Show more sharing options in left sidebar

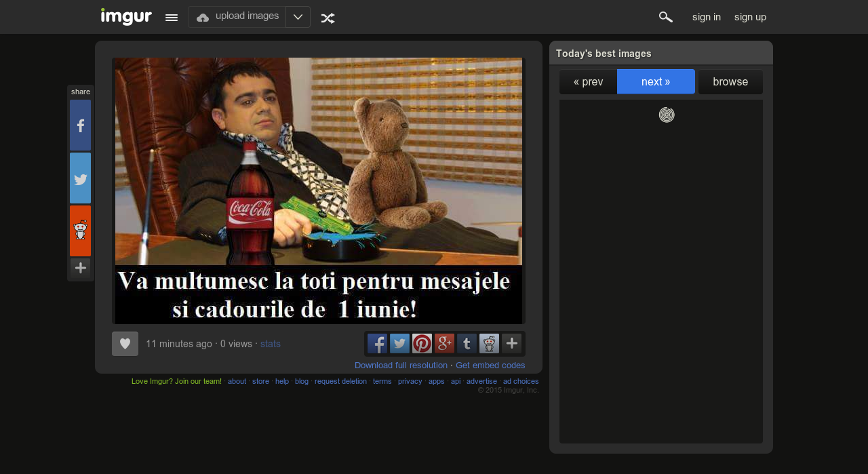tap(80, 268)
